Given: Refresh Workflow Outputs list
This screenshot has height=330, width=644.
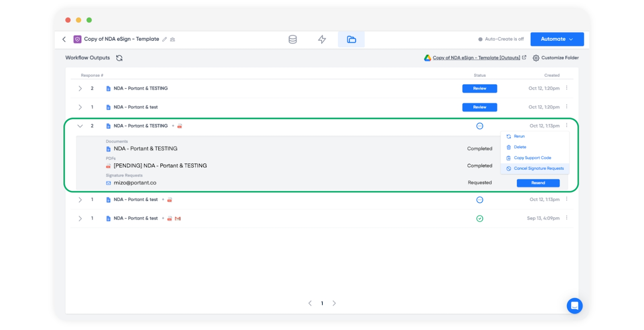Looking at the screenshot, I should (119, 58).
